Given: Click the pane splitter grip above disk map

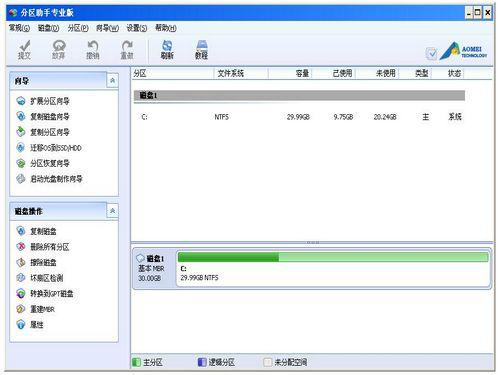Looking at the screenshot, I should pos(312,242).
